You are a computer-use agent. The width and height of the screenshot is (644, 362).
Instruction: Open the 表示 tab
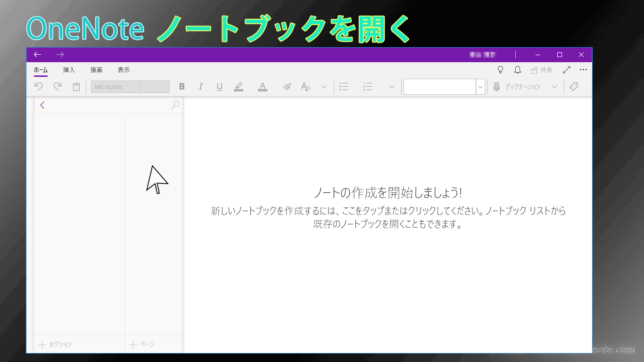(124, 70)
